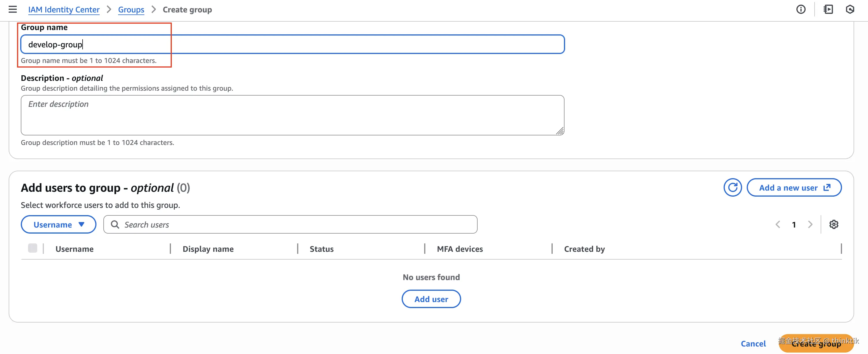Click the Add user button

pyautogui.click(x=431, y=299)
